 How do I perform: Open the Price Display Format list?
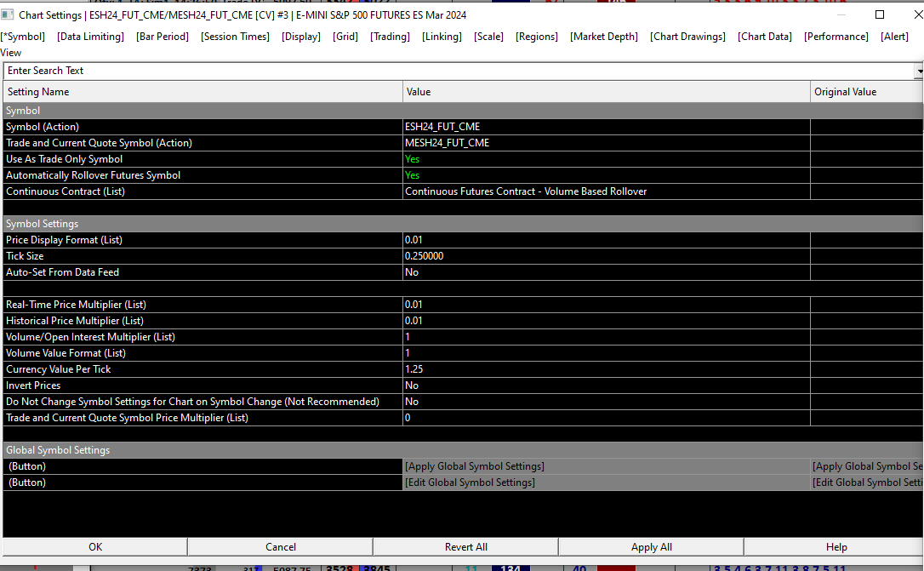click(414, 240)
